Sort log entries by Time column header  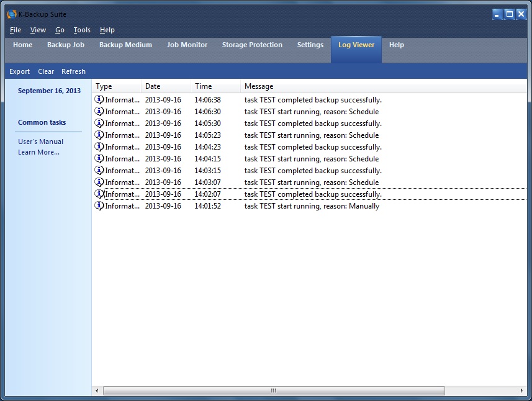point(215,86)
